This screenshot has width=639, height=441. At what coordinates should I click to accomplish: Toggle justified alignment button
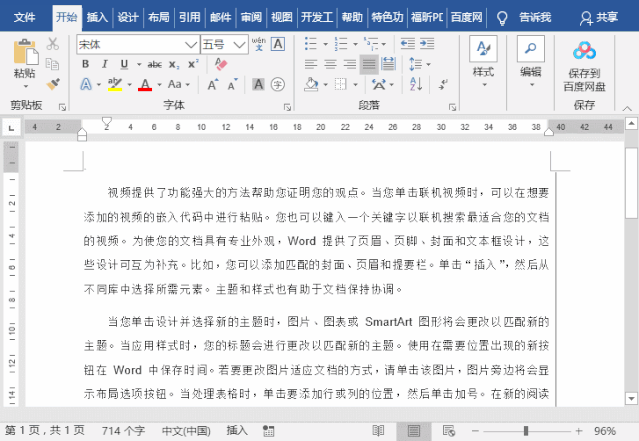[369, 64]
